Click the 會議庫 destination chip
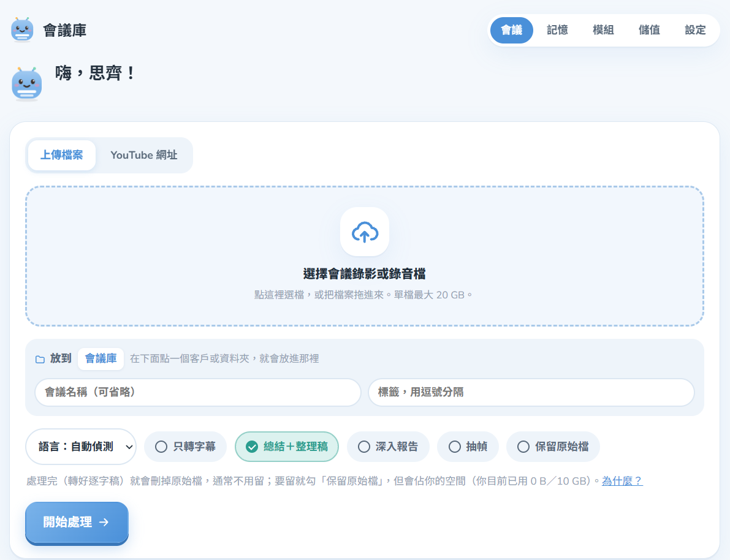Viewport: 730px width, 560px height. pos(101,359)
